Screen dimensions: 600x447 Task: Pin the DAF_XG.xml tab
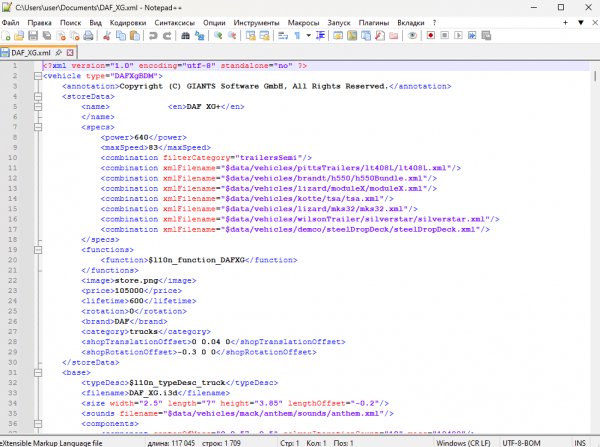pos(59,52)
